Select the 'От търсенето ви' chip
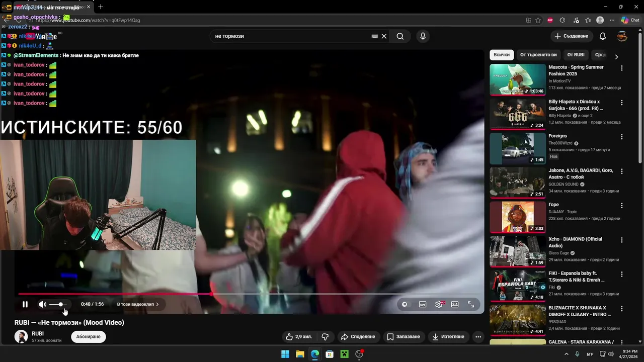The height and width of the screenshot is (362, 644). pos(538,55)
